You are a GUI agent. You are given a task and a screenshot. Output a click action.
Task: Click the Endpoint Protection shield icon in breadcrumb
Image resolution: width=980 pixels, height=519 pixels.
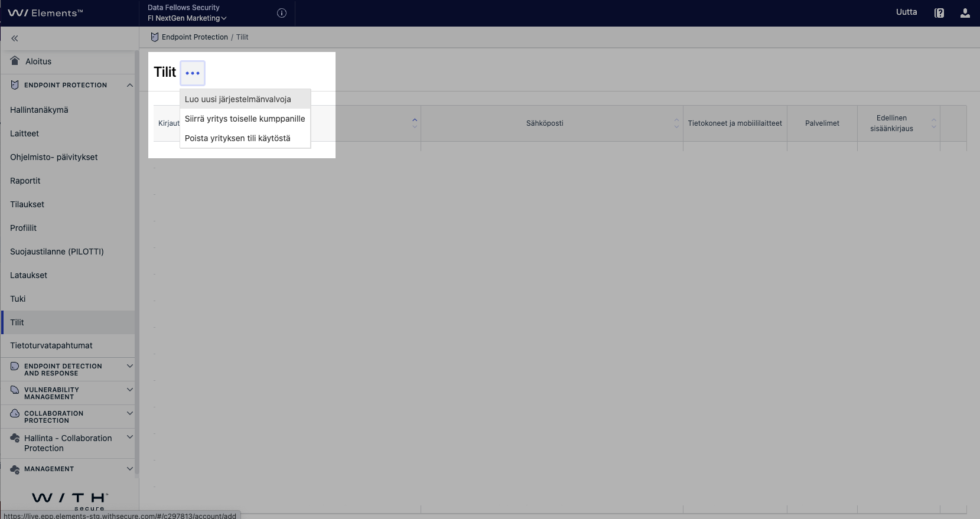[155, 37]
